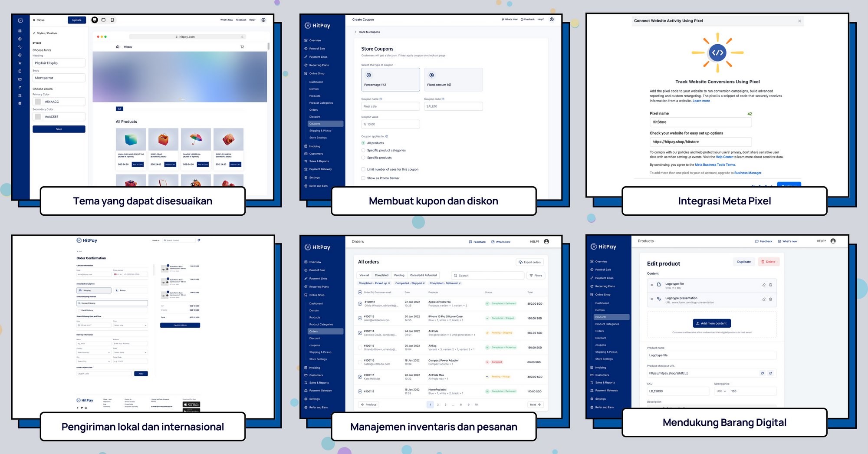Save the custom theme styles
The image size is (868, 454).
pyautogui.click(x=59, y=129)
